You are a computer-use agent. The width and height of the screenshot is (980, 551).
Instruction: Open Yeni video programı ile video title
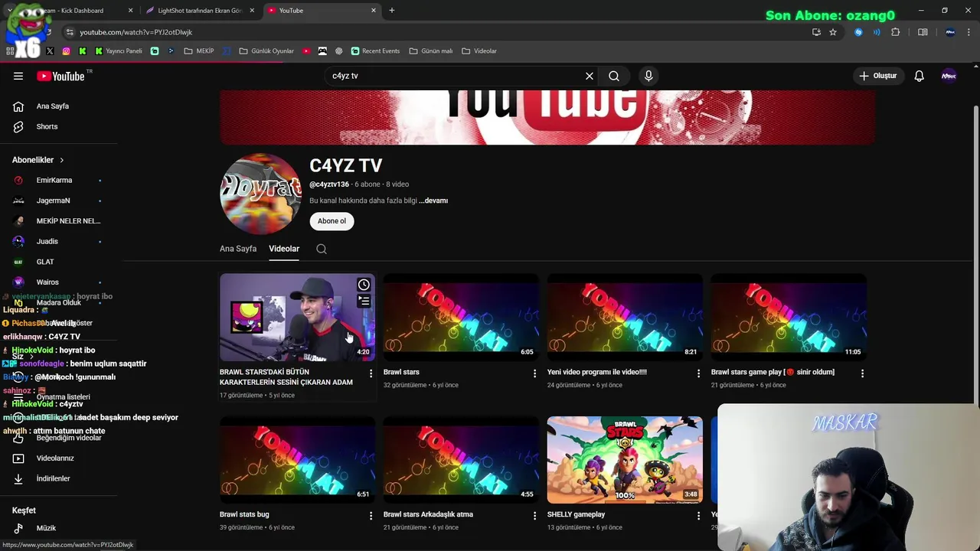(x=597, y=372)
